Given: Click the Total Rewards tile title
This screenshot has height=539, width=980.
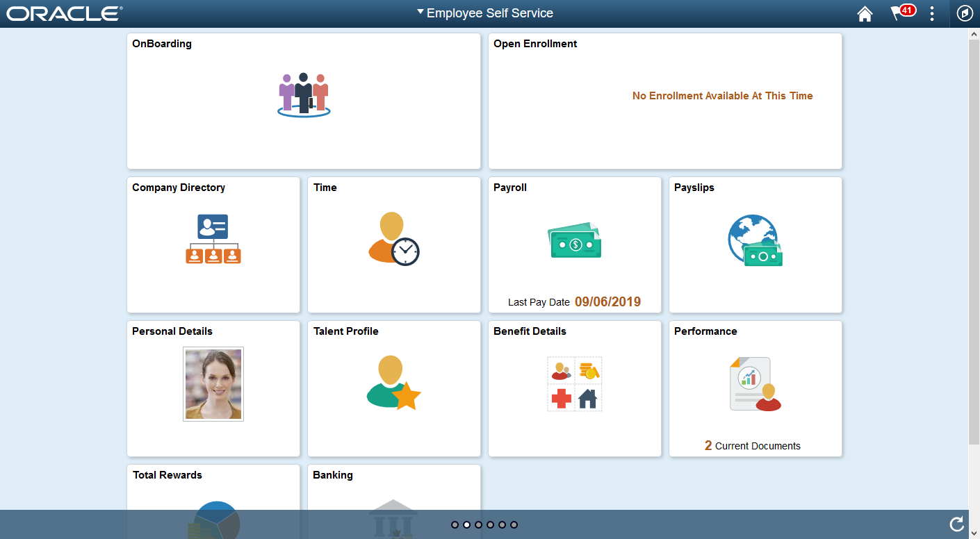Looking at the screenshot, I should tap(168, 475).
